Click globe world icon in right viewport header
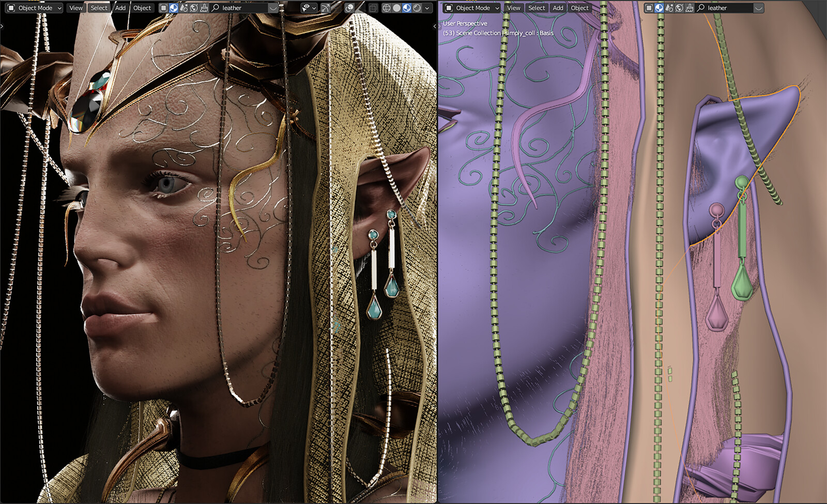 tap(679, 8)
